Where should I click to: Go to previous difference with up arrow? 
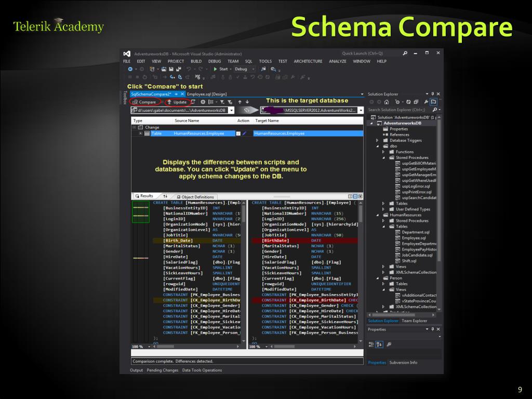click(240, 102)
